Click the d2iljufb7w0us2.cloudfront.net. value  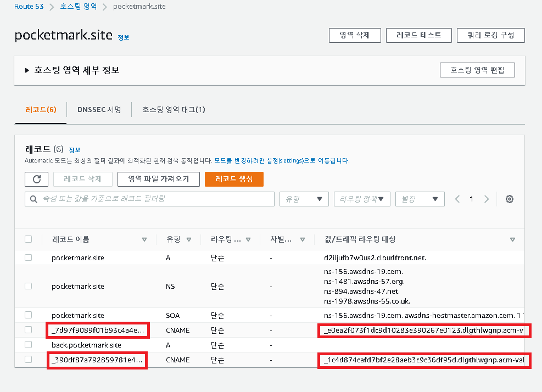375,257
